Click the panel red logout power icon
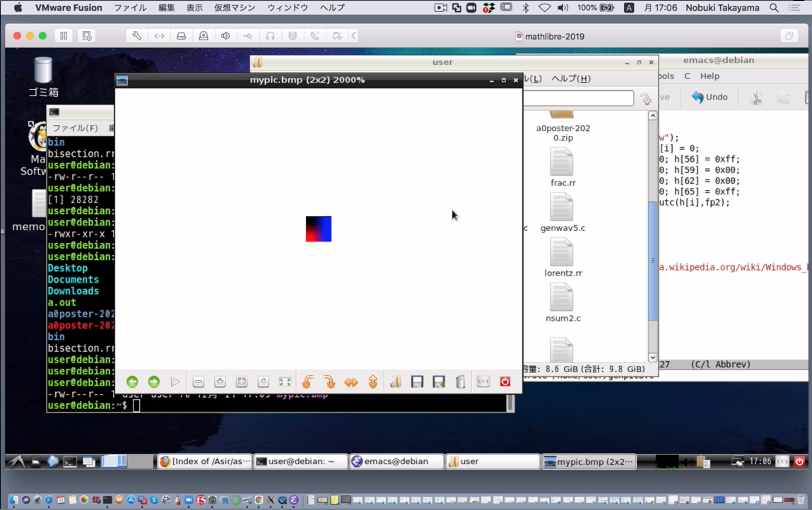Viewport: 812px width, 510px height. [x=799, y=461]
